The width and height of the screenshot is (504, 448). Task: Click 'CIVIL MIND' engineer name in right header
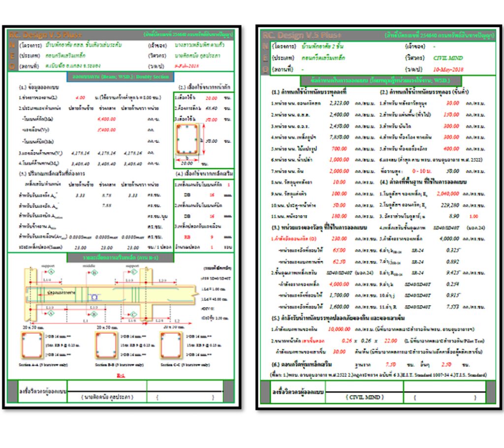[x=448, y=58]
